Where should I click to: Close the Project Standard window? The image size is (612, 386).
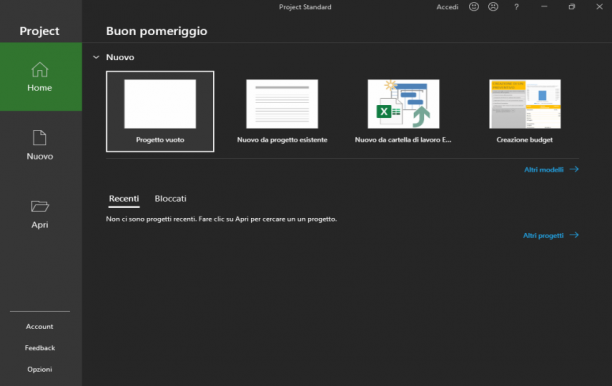(x=599, y=7)
